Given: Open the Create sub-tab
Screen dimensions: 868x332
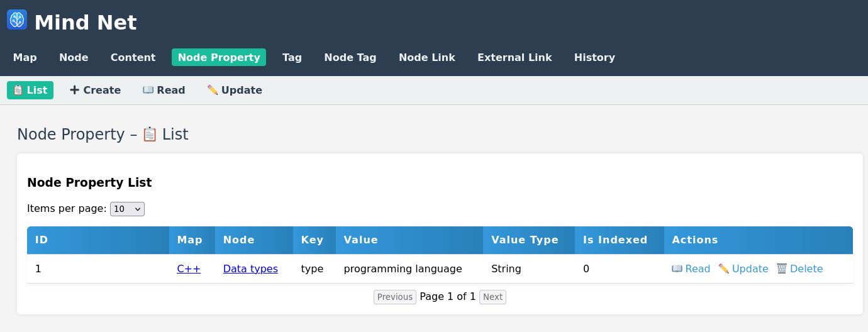Looking at the screenshot, I should tap(95, 90).
